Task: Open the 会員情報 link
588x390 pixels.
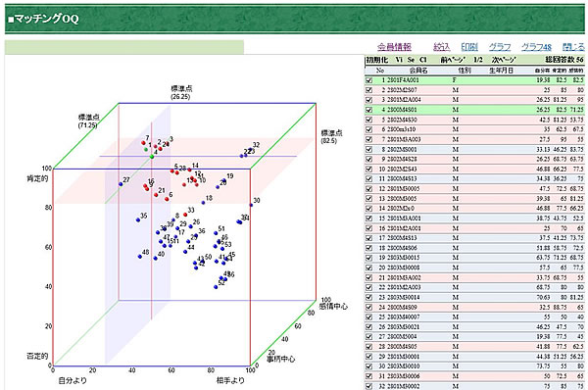Action: (x=394, y=47)
